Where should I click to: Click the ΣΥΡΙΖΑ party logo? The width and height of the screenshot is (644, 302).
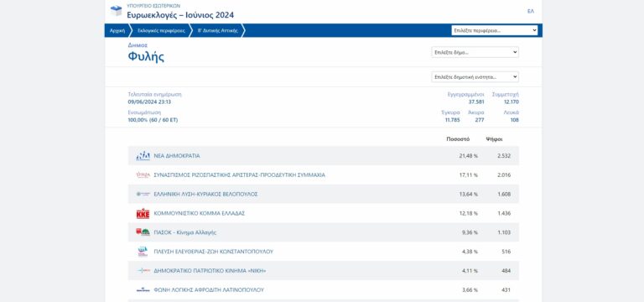pos(143,175)
